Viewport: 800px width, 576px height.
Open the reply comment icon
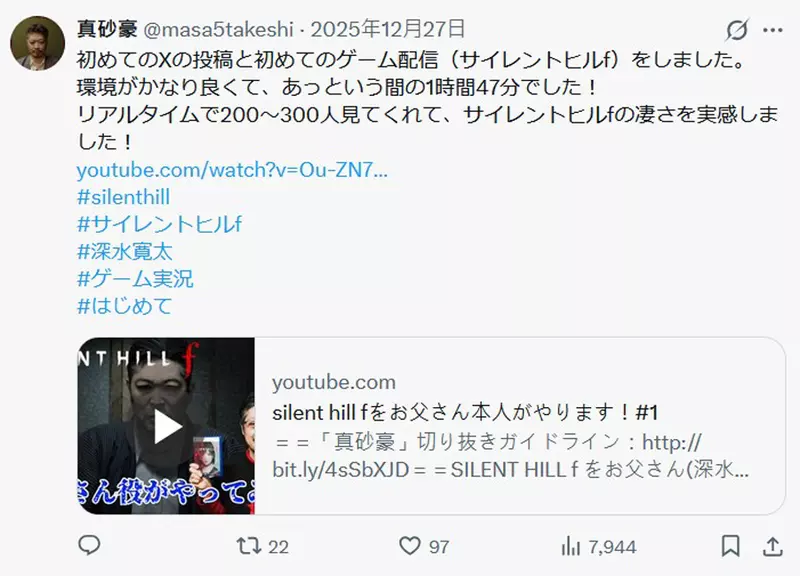pos(89,546)
